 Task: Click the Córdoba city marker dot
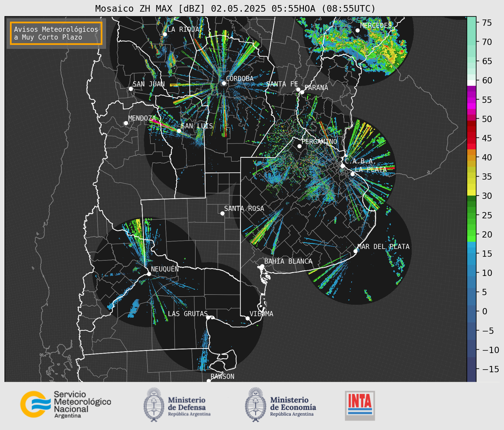pos(224,83)
